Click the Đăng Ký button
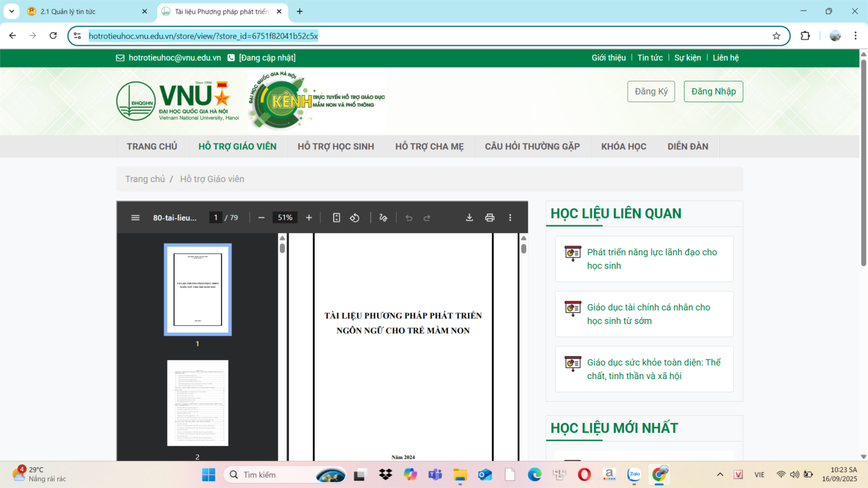Image resolution: width=868 pixels, height=488 pixels. click(x=651, y=91)
